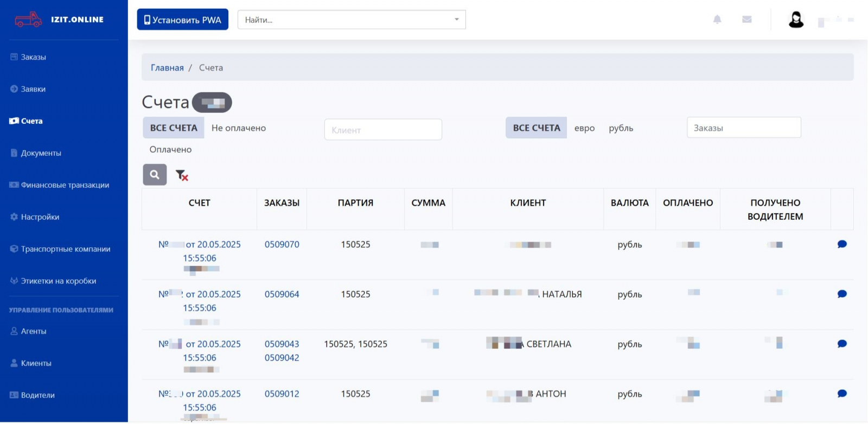Open comment bubble for order 0509064
This screenshot has height=424, width=868.
point(842,294)
